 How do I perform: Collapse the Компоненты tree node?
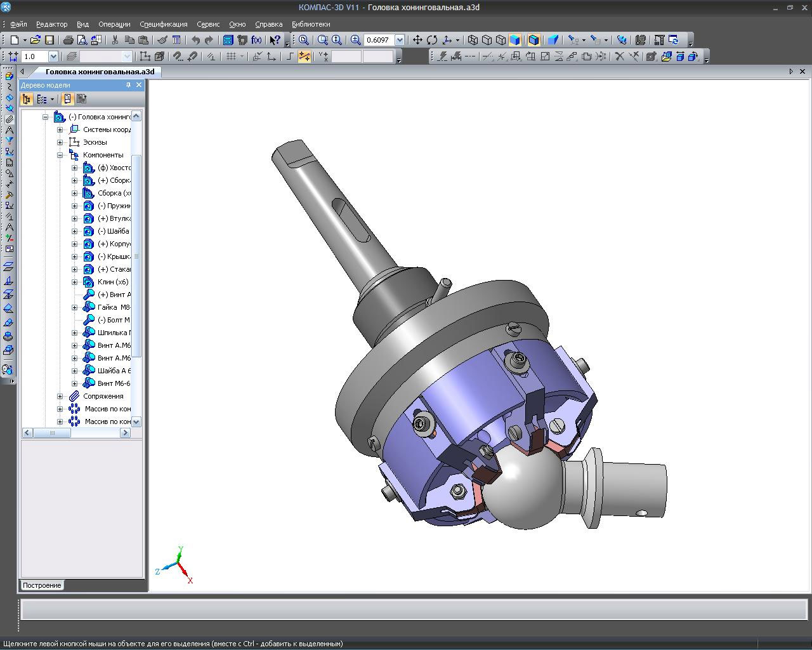click(x=60, y=155)
